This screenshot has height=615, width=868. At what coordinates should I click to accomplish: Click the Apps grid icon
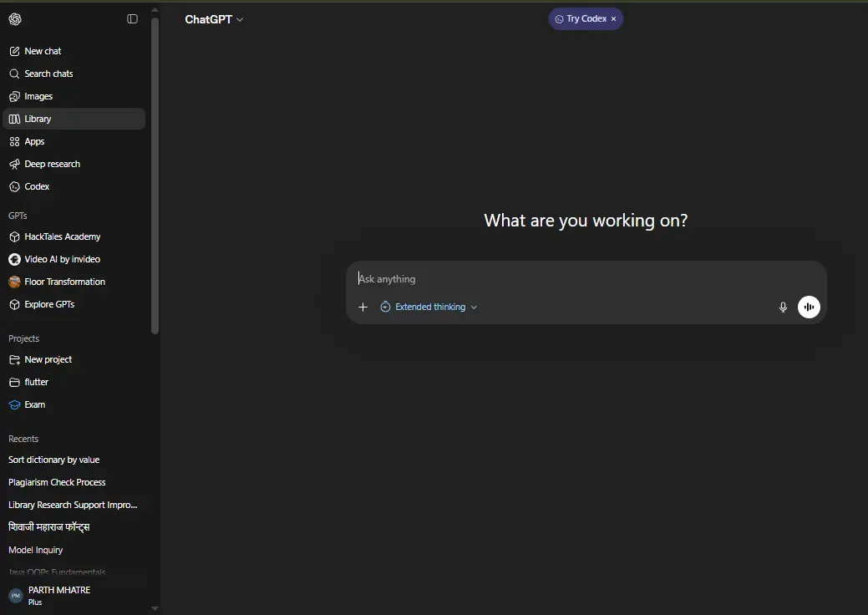(x=15, y=142)
